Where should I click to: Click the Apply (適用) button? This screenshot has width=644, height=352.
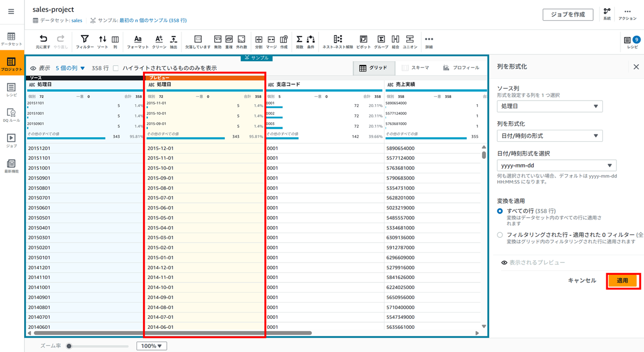click(623, 281)
